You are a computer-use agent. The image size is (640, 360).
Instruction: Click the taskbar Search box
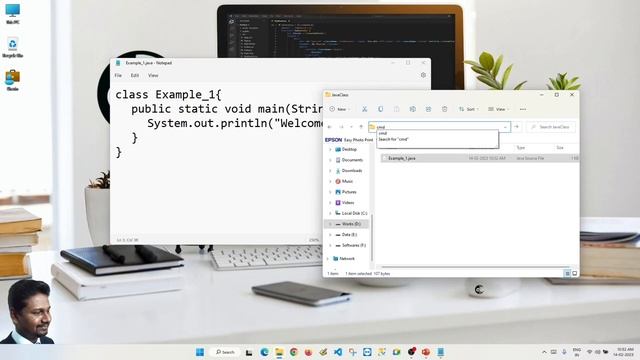click(225, 352)
